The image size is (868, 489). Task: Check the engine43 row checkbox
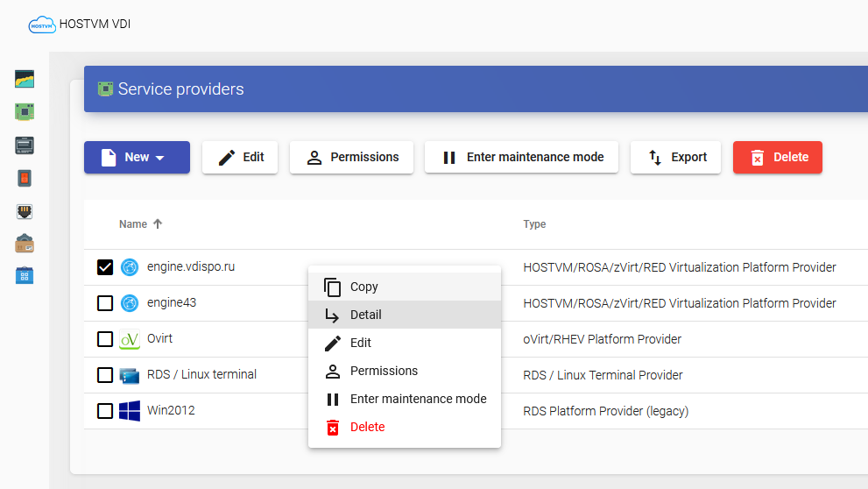pyautogui.click(x=105, y=303)
